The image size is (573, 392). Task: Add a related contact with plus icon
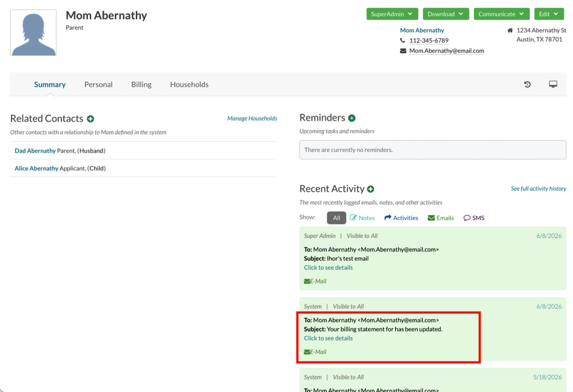coord(91,119)
